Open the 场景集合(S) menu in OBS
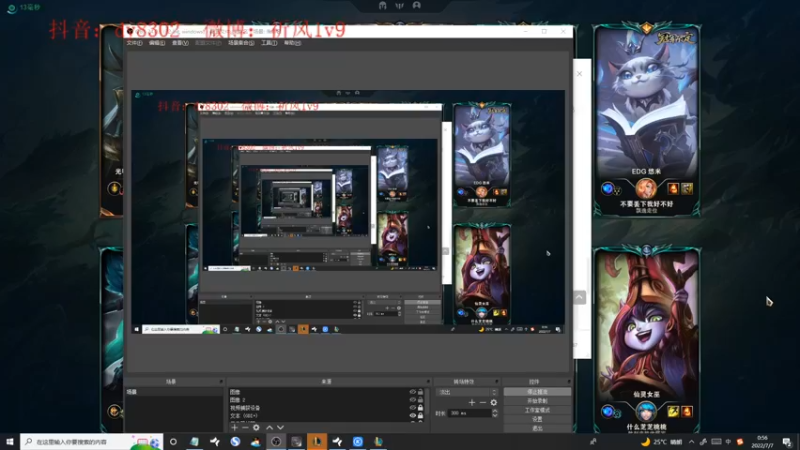This screenshot has height=450, width=800. 241,43
